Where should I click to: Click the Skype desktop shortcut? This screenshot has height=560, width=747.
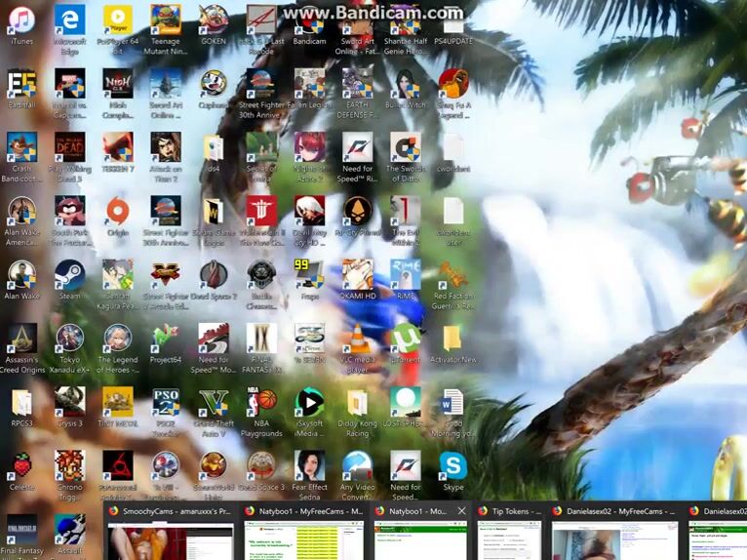453,466
